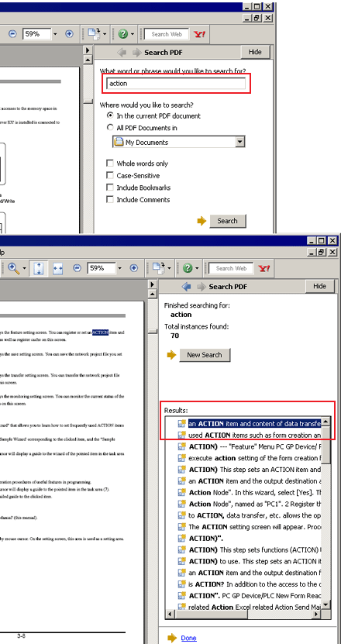The height and width of the screenshot is (644, 341).
Task: Click the blue back arrow beside Search PDF in lower pane
Action: click(x=187, y=287)
